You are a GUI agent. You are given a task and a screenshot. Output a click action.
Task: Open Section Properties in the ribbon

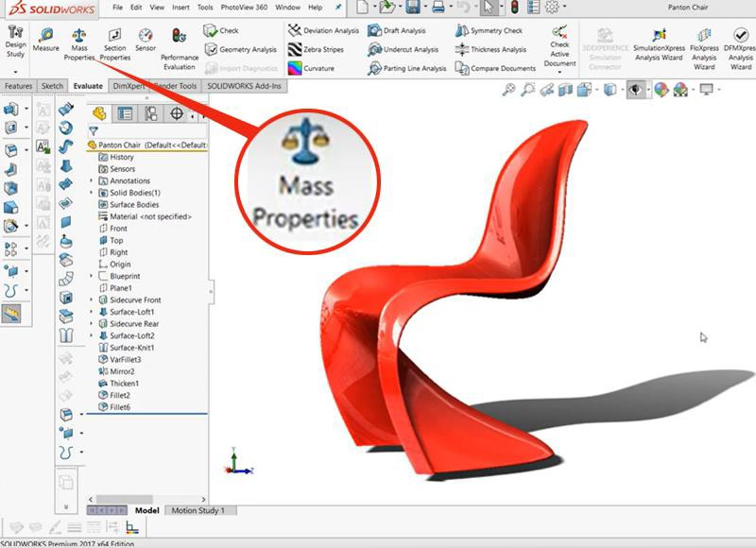114,43
